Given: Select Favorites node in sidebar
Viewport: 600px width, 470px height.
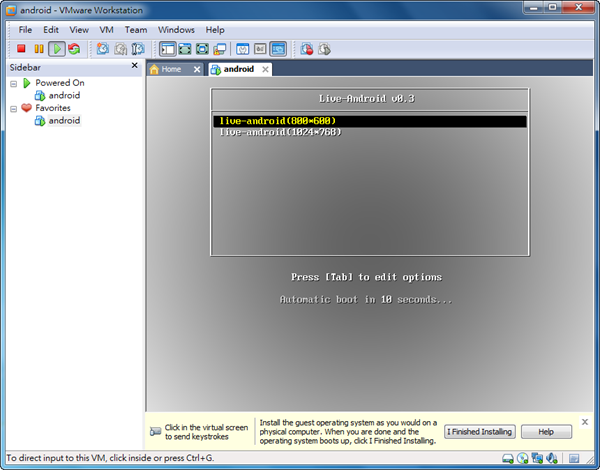Looking at the screenshot, I should (53, 108).
